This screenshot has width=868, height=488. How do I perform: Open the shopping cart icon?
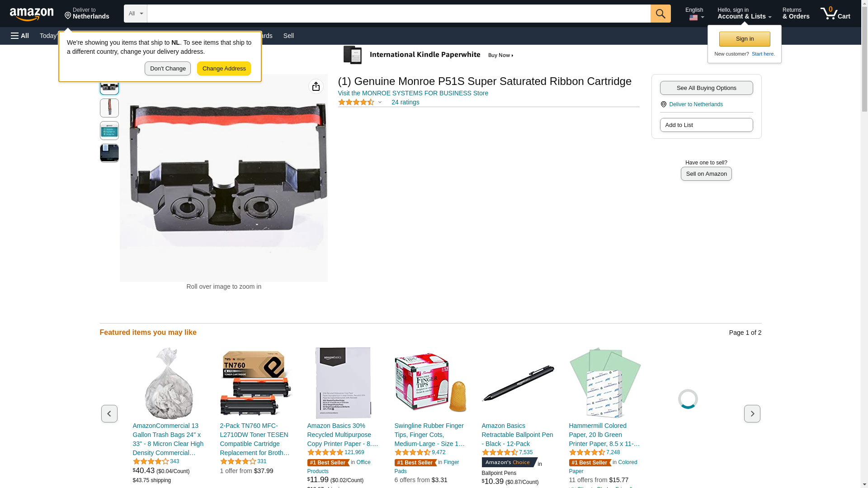coord(835,14)
